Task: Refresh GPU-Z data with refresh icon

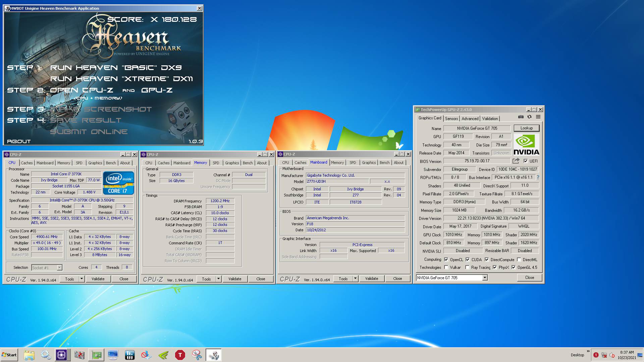Action: point(529,117)
